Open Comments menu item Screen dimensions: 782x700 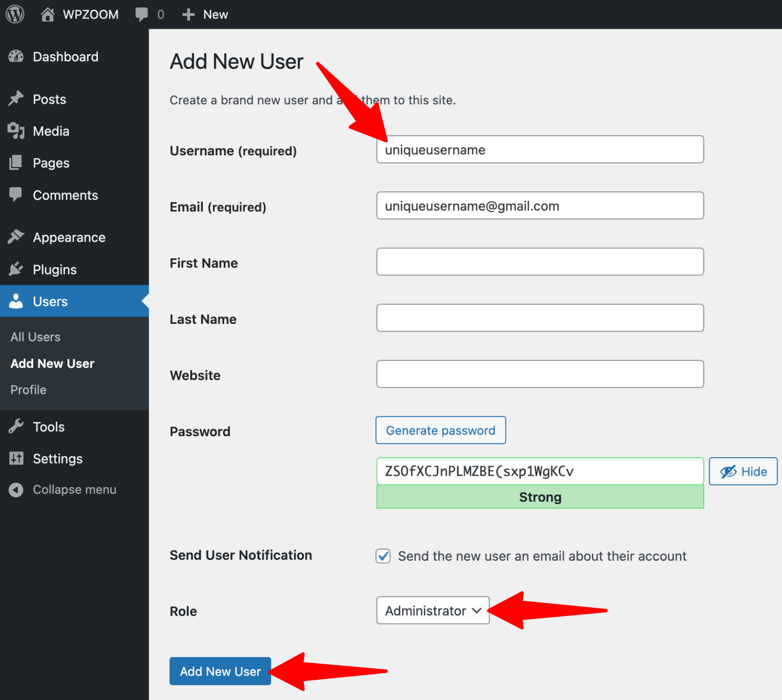tap(74, 195)
